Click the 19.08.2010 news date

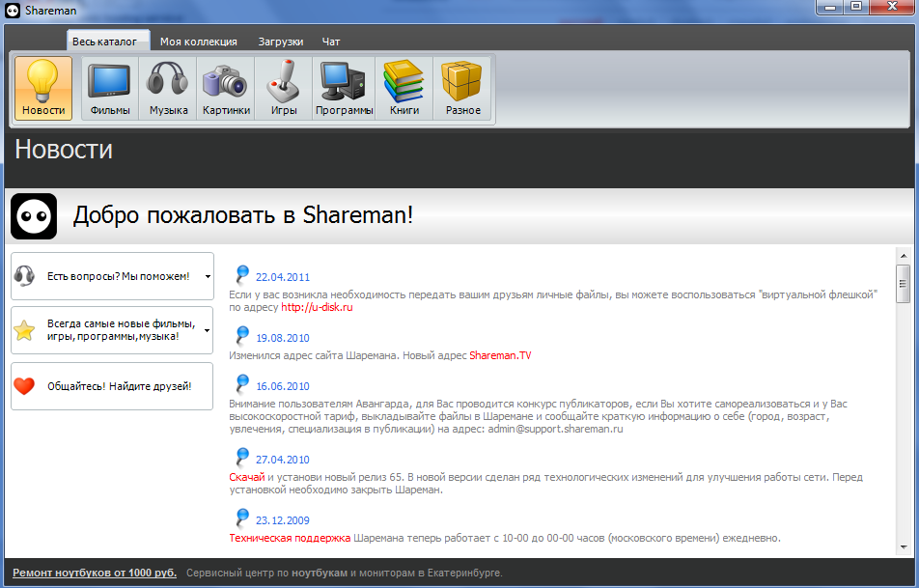click(283, 338)
